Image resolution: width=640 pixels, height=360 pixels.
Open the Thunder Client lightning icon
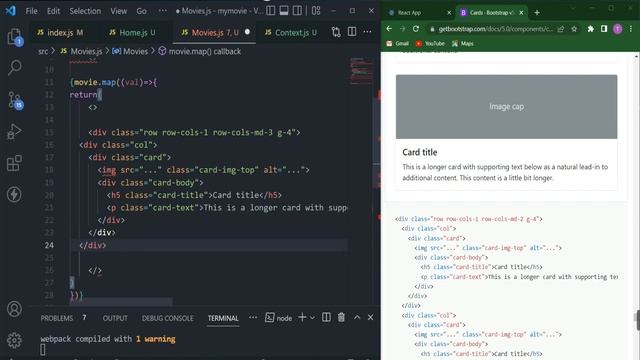click(x=14, y=194)
